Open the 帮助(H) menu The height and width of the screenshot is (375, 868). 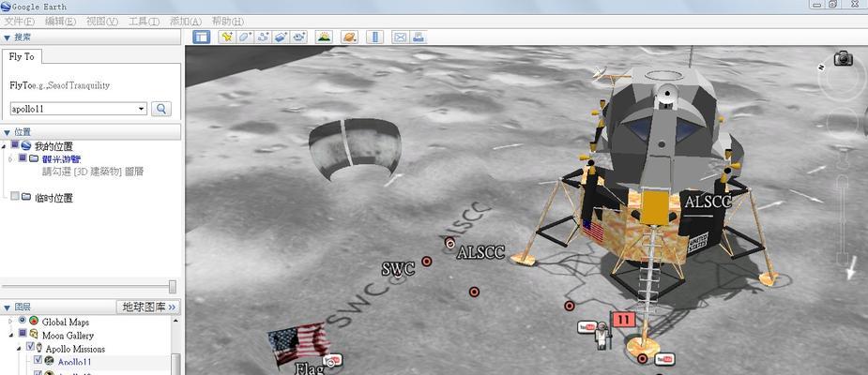point(227,22)
